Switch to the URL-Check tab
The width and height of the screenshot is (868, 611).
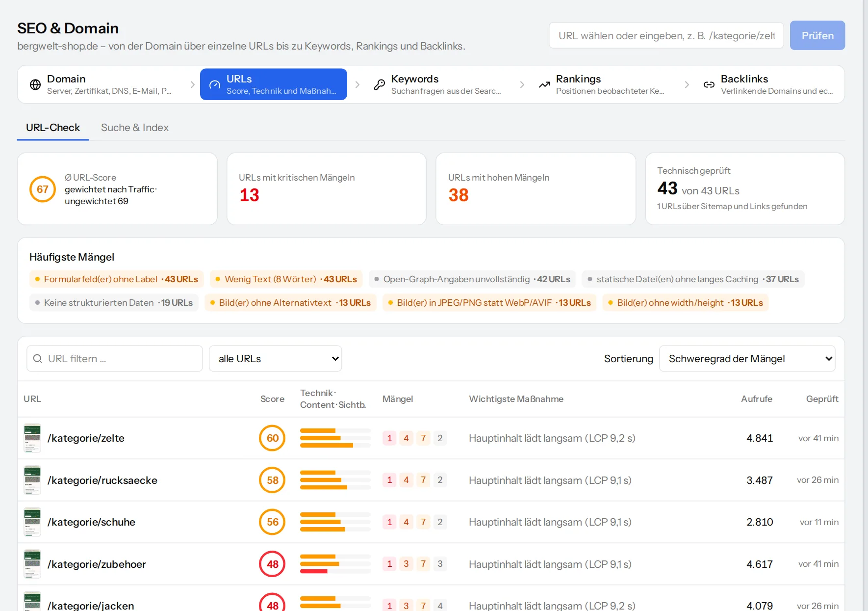click(x=53, y=128)
